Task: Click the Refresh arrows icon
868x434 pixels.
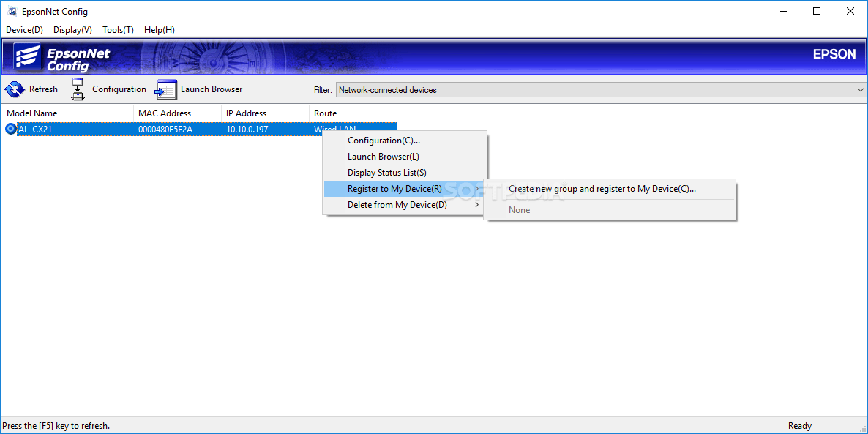Action: pos(15,89)
